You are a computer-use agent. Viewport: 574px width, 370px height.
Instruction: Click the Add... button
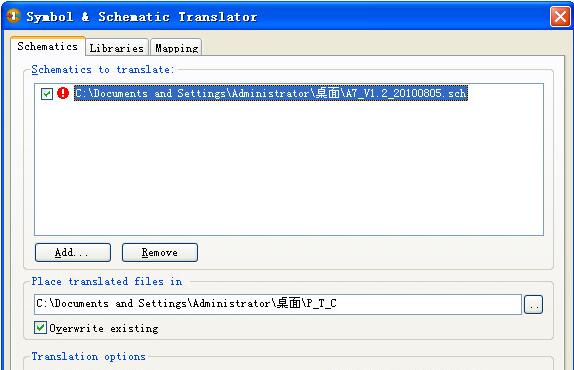pos(73,253)
